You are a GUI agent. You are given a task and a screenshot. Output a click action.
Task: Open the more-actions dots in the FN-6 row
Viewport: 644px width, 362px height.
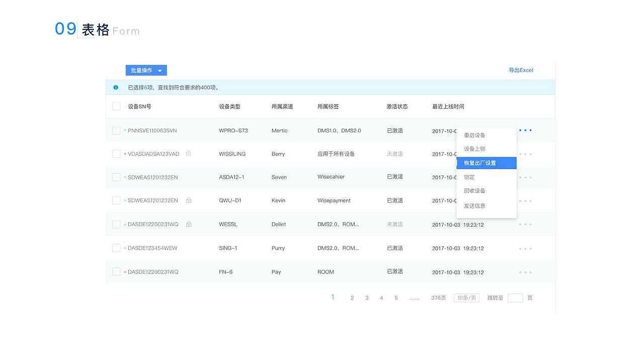pos(525,272)
